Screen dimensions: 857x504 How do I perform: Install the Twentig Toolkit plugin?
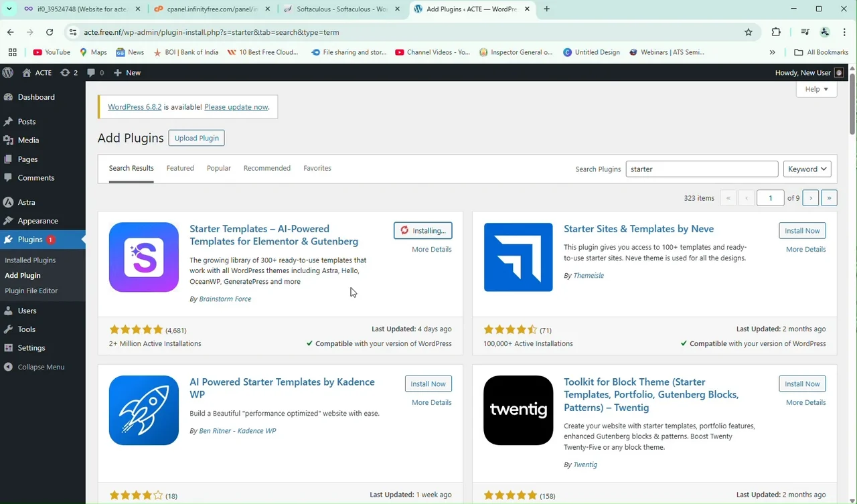pos(802,384)
